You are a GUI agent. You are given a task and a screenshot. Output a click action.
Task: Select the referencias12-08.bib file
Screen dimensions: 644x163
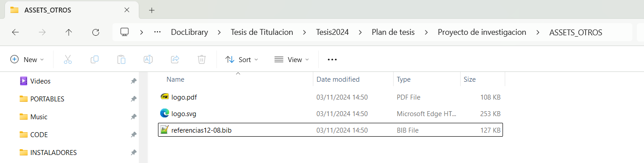pyautogui.click(x=331, y=130)
